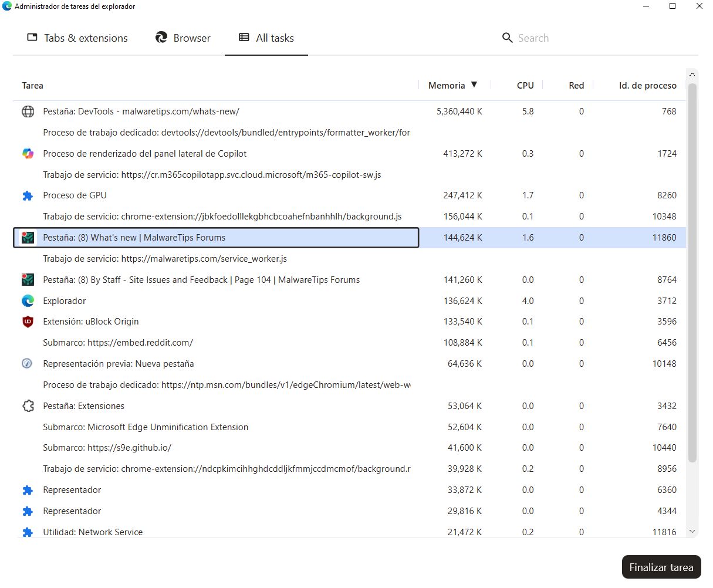
Task: Click the puzzle icon next to Proceso de GPU
Action: [x=28, y=196]
